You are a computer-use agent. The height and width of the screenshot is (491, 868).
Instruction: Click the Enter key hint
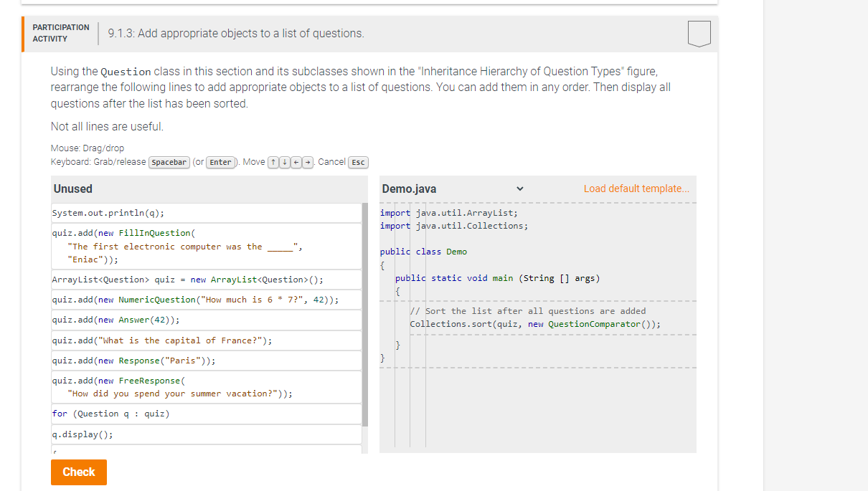coord(221,162)
